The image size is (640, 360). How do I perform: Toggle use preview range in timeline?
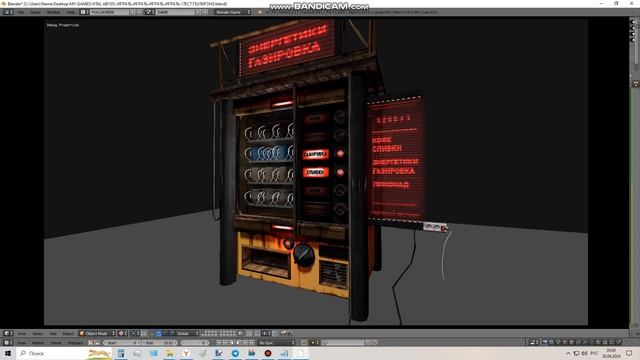click(91, 342)
